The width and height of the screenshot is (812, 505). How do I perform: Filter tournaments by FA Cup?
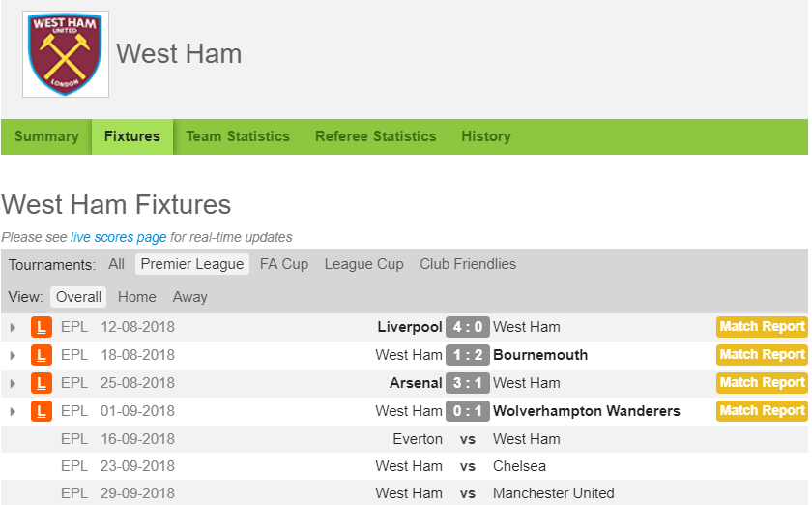pyautogui.click(x=284, y=264)
